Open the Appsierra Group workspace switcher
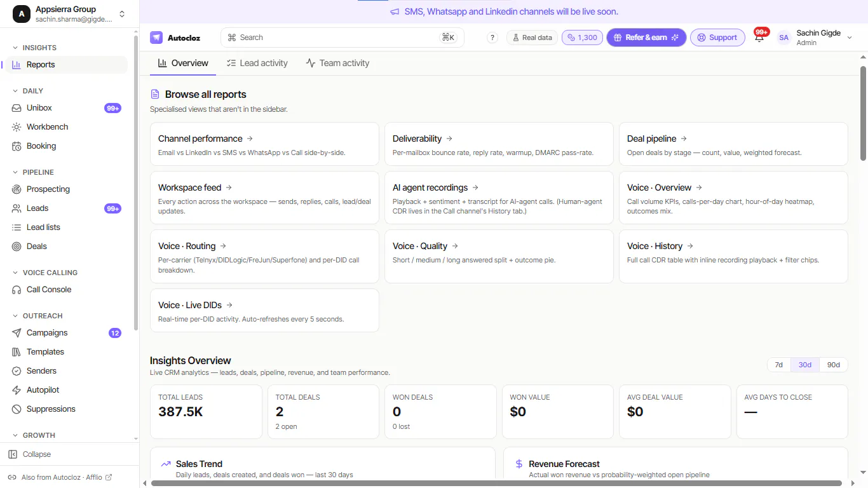The image size is (868, 488). point(122,14)
